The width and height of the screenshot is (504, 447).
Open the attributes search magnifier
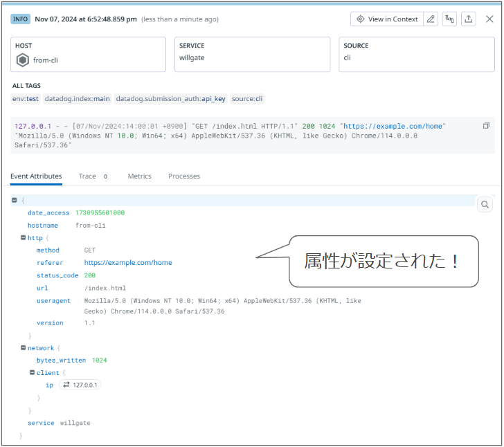(485, 204)
